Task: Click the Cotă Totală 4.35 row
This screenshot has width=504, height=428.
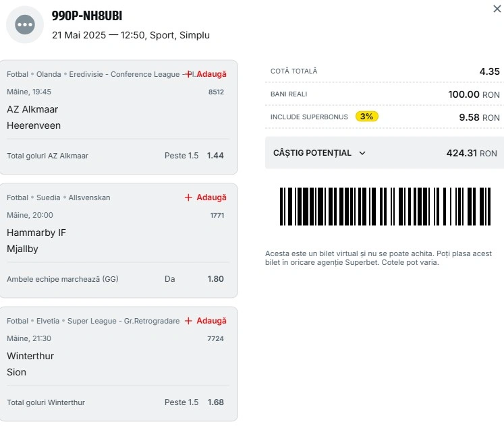Action: [385, 71]
